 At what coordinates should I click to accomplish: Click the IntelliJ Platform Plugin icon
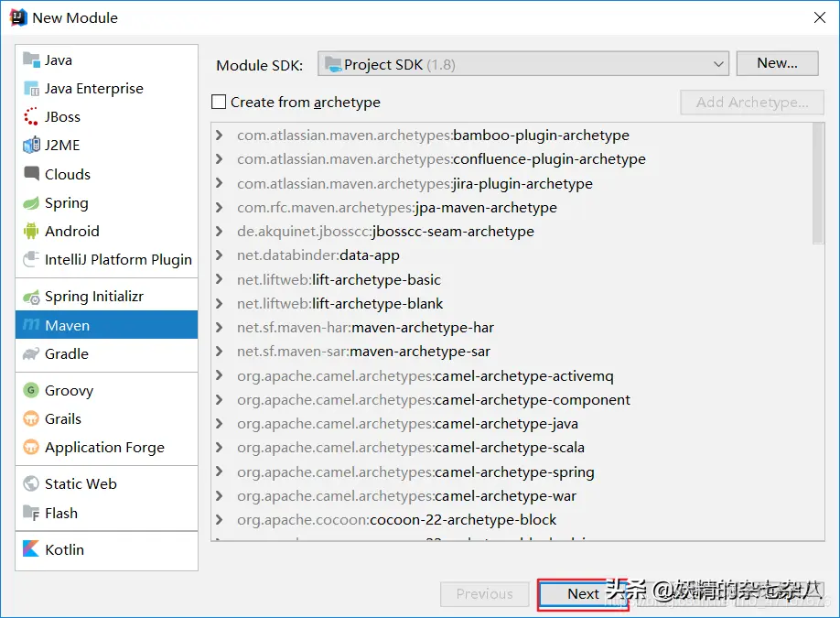[x=31, y=259]
